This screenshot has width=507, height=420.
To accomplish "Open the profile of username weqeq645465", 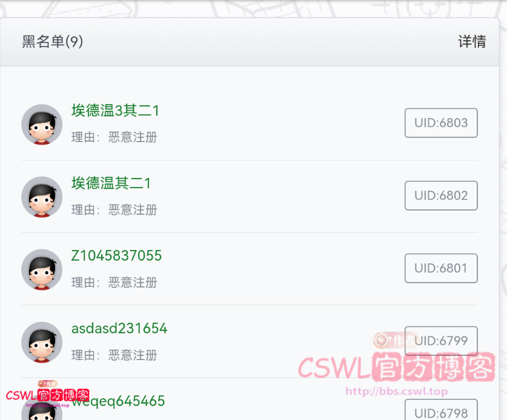I will (118, 401).
